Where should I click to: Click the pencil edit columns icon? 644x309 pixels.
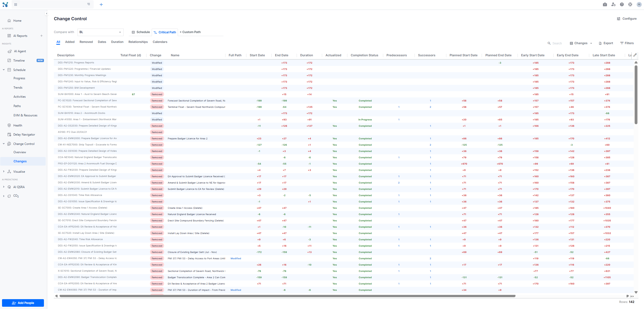(x=635, y=55)
